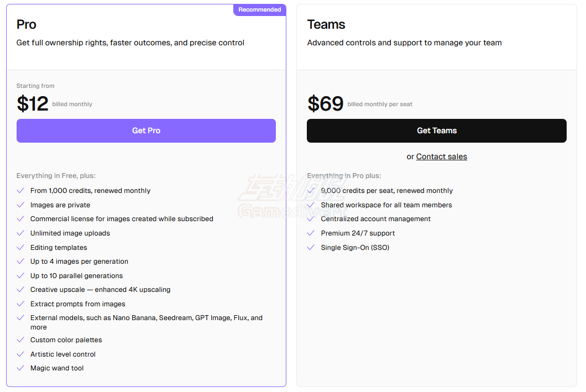586x392 pixels.
Task: Click the checkmark next to "Single Sign-On (SSO)"
Action: [311, 247]
